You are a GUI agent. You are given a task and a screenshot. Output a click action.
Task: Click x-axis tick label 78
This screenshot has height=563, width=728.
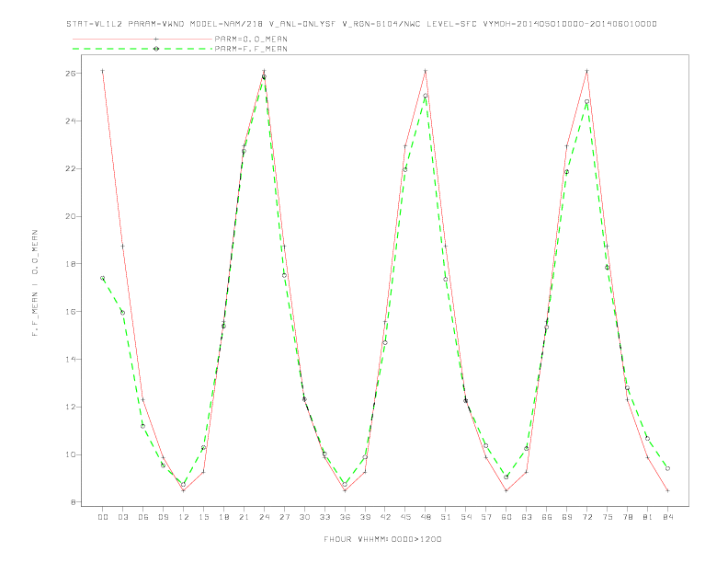(x=628, y=517)
